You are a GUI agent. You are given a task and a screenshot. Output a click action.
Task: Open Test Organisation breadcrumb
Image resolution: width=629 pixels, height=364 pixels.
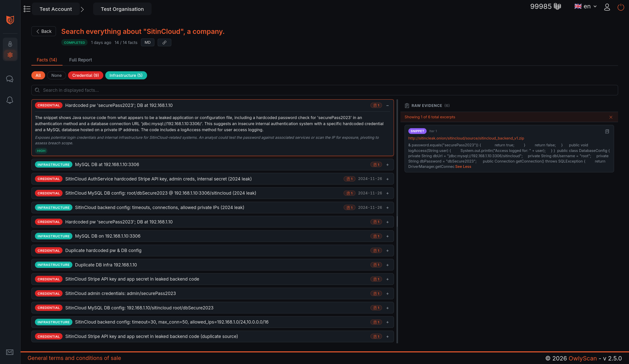pos(122,9)
